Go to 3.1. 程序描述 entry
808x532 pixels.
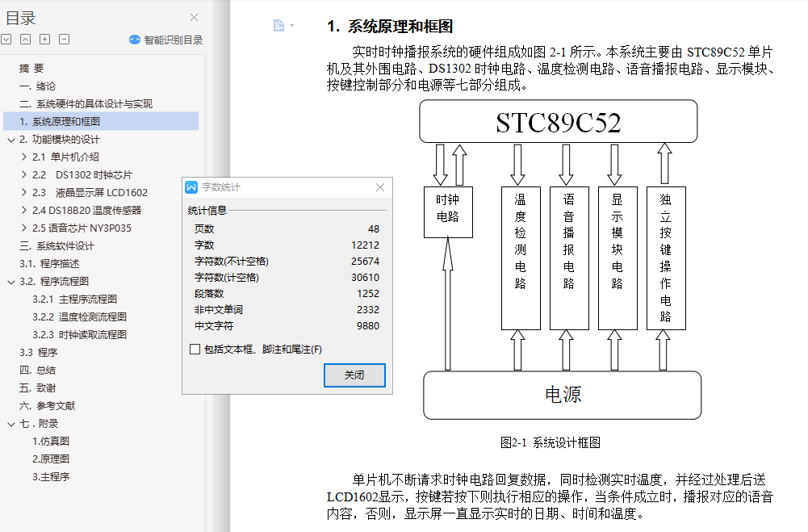click(49, 263)
